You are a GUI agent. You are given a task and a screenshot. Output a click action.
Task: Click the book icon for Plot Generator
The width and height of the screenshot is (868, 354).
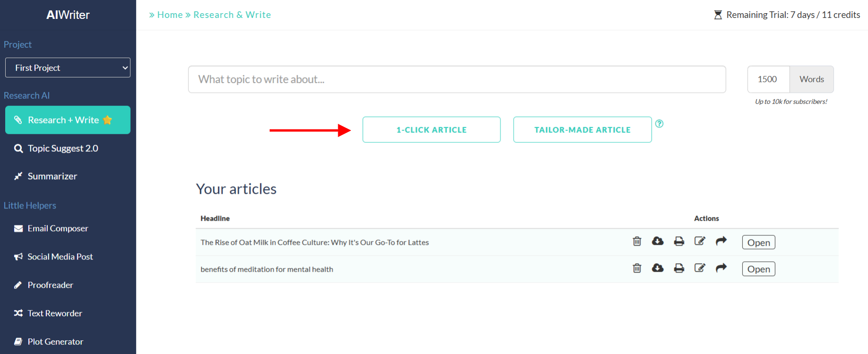(x=18, y=342)
